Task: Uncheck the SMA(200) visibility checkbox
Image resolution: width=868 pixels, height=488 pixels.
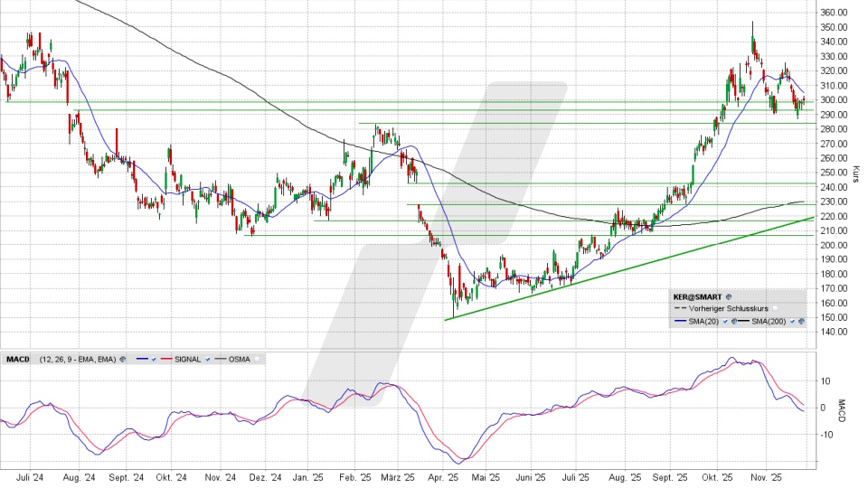Action: tap(792, 321)
